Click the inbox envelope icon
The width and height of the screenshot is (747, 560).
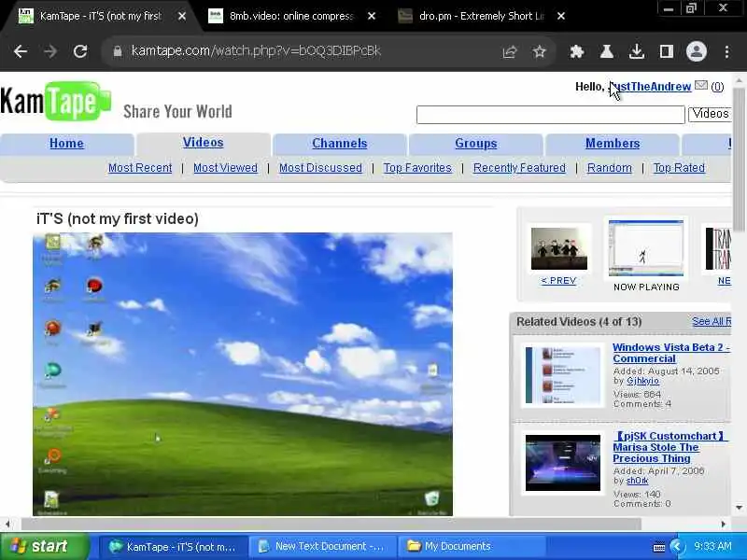coord(701,85)
